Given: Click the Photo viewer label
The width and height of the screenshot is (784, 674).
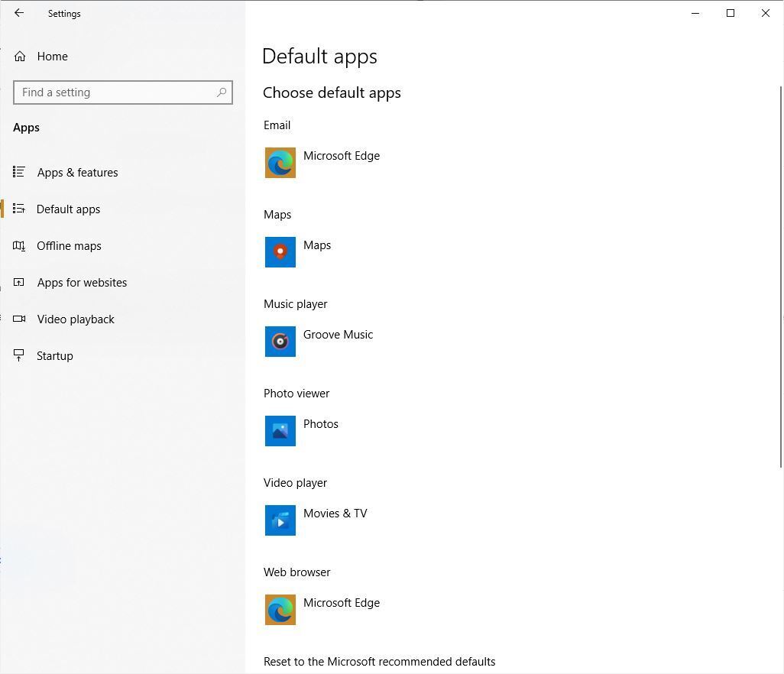Looking at the screenshot, I should tap(296, 394).
